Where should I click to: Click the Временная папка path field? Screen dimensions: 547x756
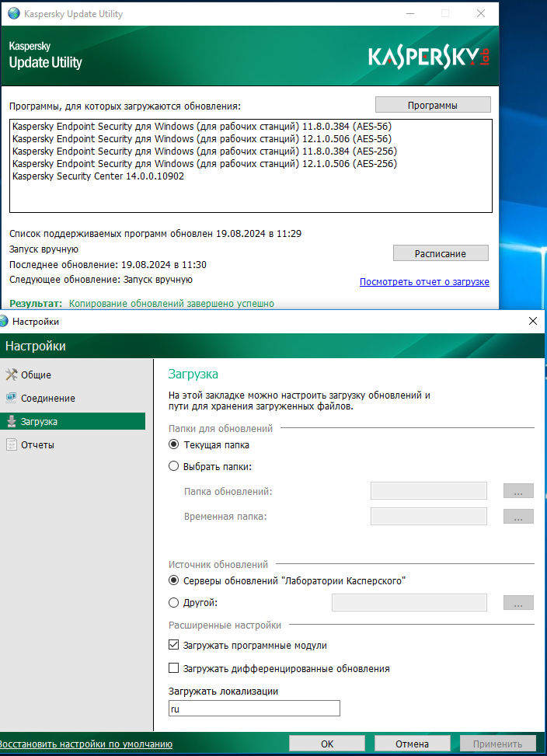click(428, 517)
